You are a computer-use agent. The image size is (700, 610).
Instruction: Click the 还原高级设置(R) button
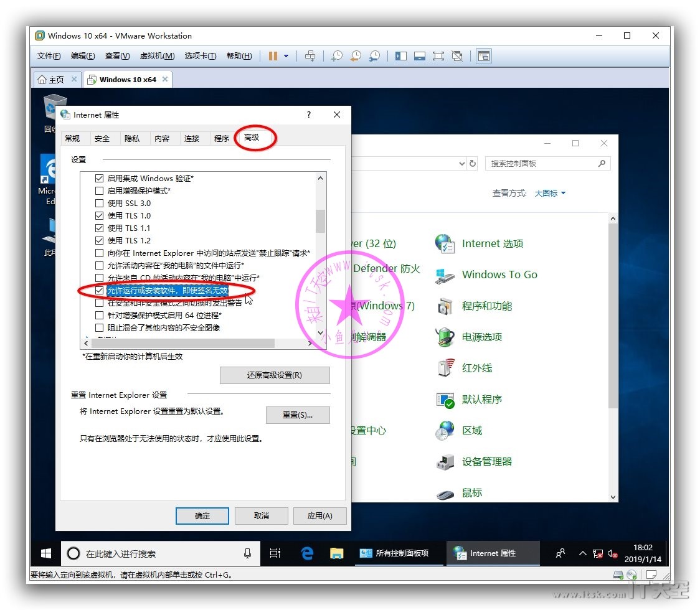tap(275, 375)
